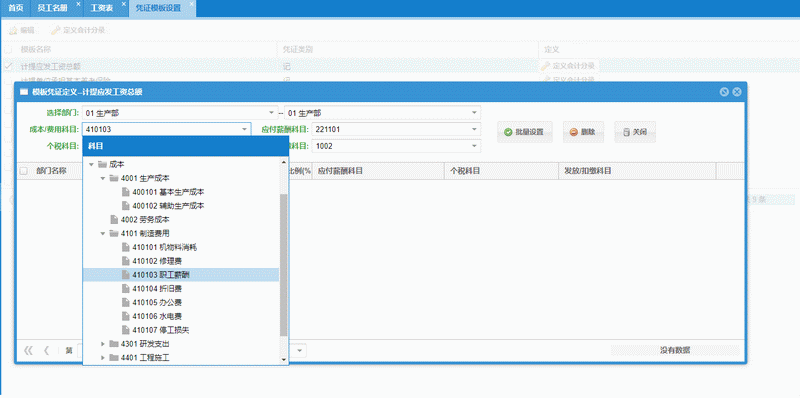Click the 发放/扣缴科目 column header
The height and width of the screenshot is (398, 800).
(x=637, y=171)
